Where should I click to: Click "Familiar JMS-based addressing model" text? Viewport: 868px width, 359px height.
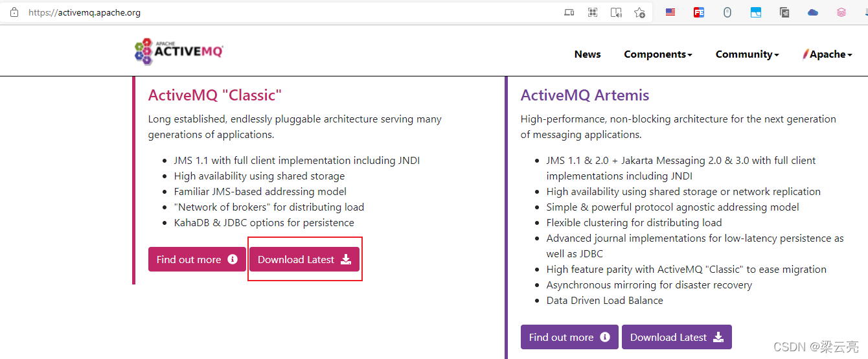[260, 192]
